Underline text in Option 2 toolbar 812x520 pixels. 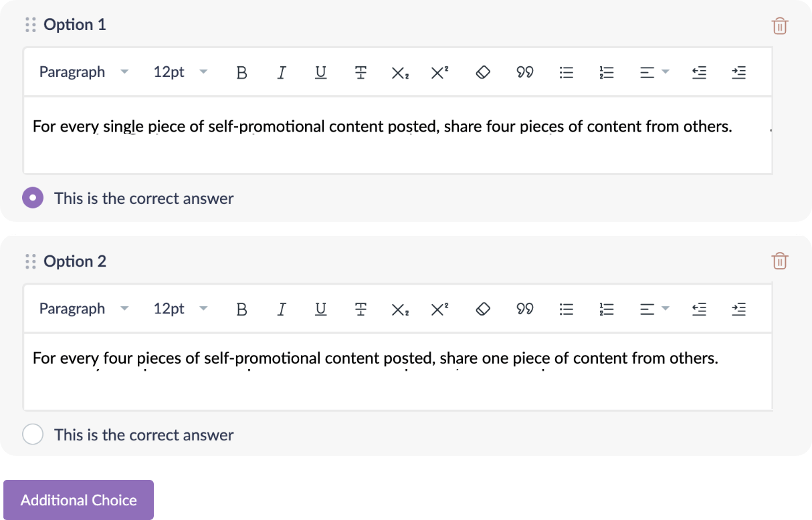click(321, 309)
